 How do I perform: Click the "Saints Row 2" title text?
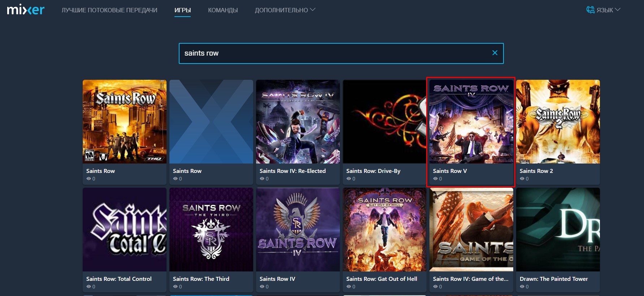pos(536,171)
